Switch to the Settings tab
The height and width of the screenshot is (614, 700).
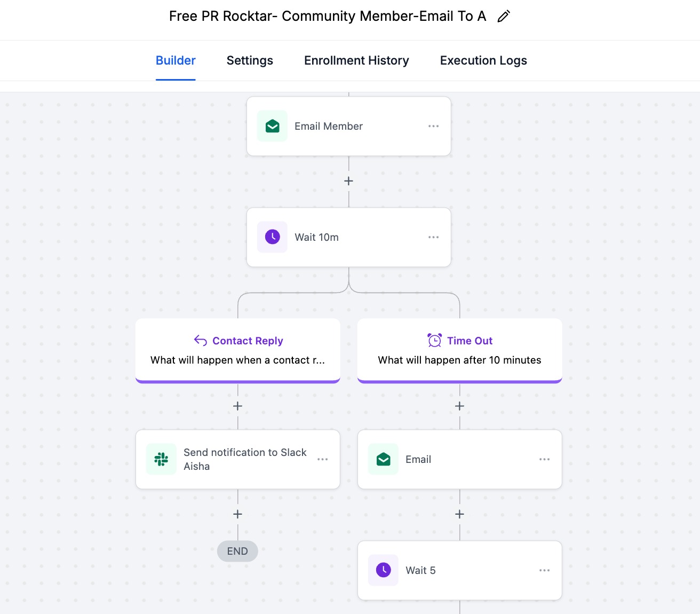click(x=250, y=61)
